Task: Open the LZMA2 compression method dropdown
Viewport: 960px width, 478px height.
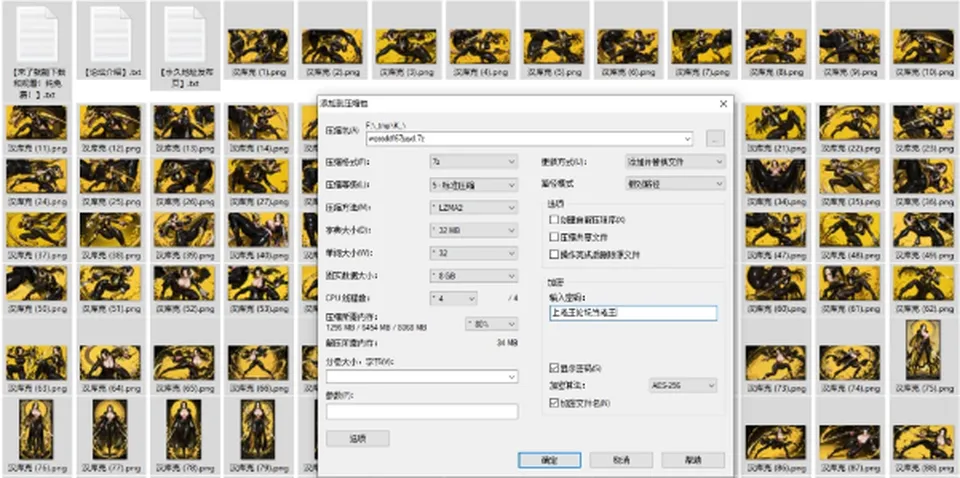Action: [x=474, y=207]
